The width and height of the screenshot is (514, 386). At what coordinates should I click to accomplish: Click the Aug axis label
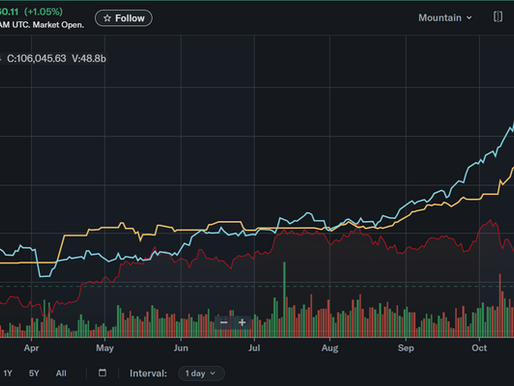coord(330,348)
